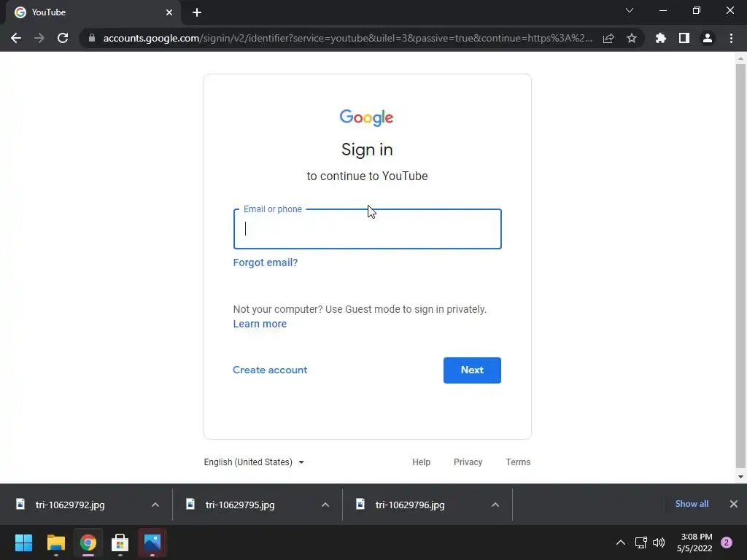This screenshot has width=747, height=560.
Task: Open the Help link
Action: coord(421,462)
